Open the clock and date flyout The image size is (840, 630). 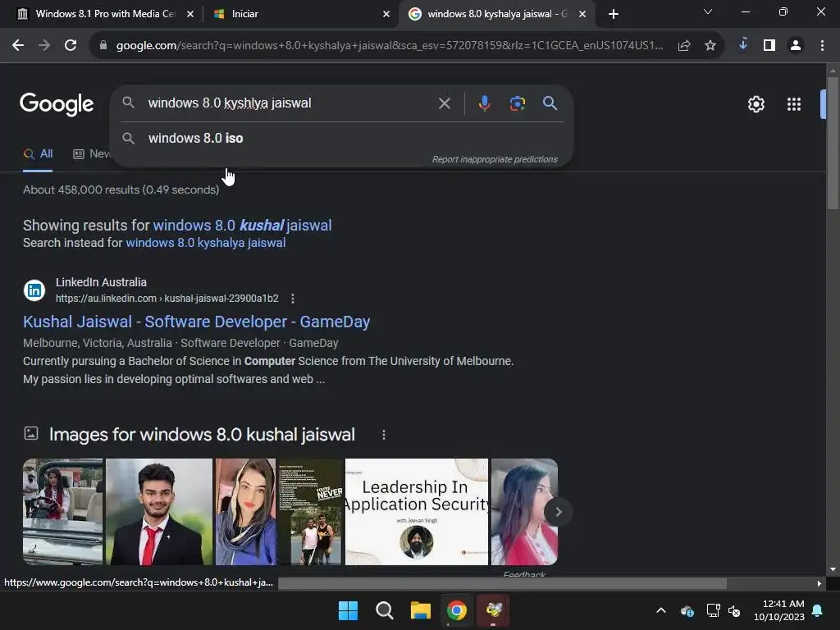[x=779, y=610]
